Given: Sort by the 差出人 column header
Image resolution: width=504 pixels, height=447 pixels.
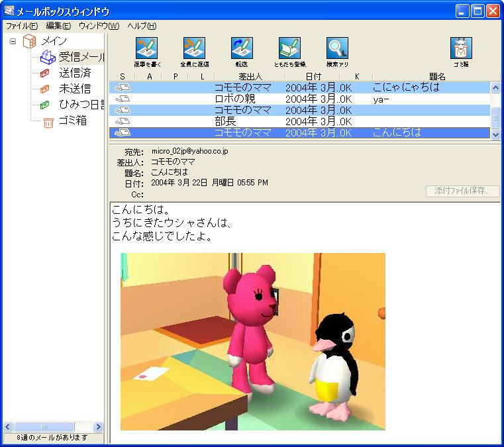Looking at the screenshot, I should point(250,76).
